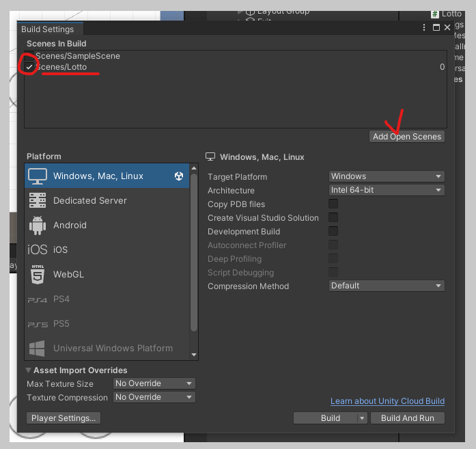The image size is (476, 449).
Task: Click the Build button
Action: [326, 418]
